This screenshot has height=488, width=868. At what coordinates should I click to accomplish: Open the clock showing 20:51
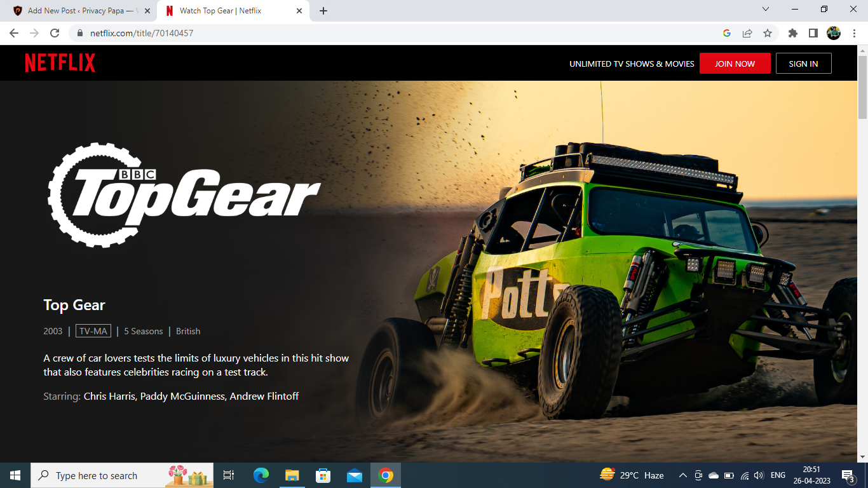click(811, 475)
